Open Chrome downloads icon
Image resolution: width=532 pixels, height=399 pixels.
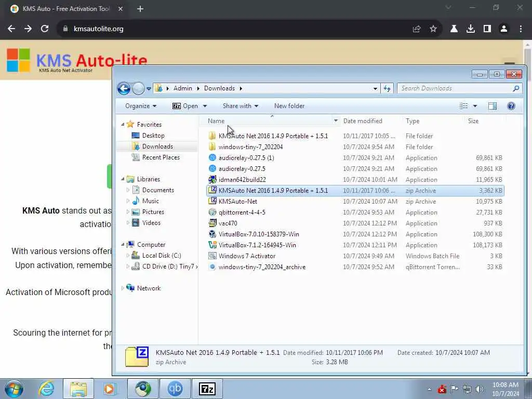coord(471,29)
